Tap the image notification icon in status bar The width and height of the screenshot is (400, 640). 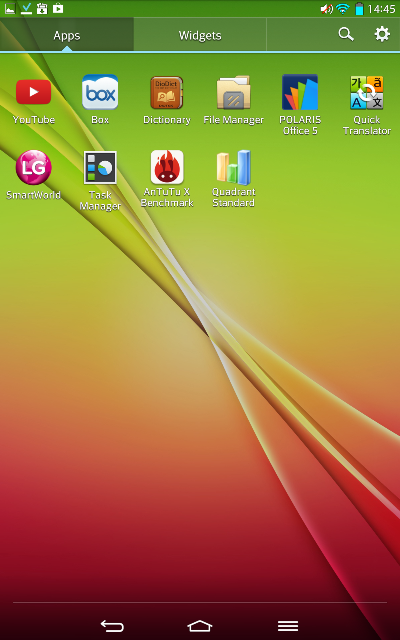[x=10, y=8]
